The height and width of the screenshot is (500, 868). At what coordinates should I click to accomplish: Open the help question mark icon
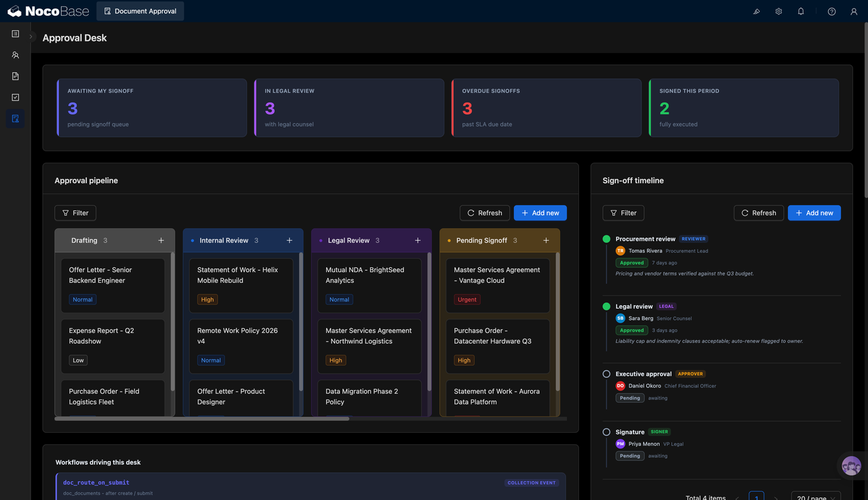point(831,12)
